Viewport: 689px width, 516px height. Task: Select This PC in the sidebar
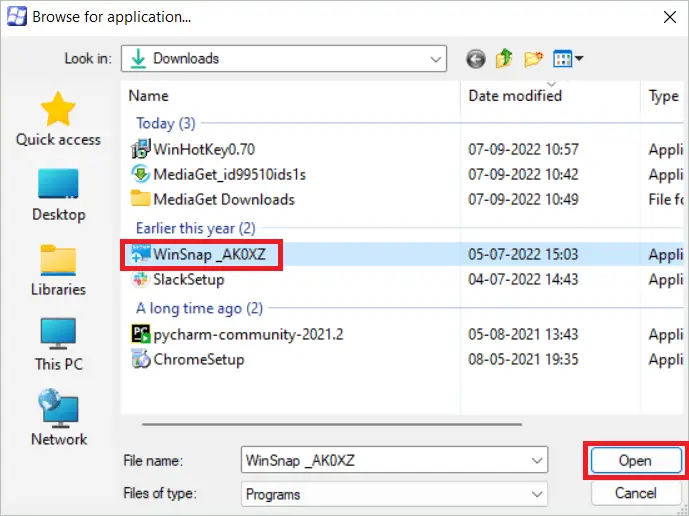[x=58, y=345]
